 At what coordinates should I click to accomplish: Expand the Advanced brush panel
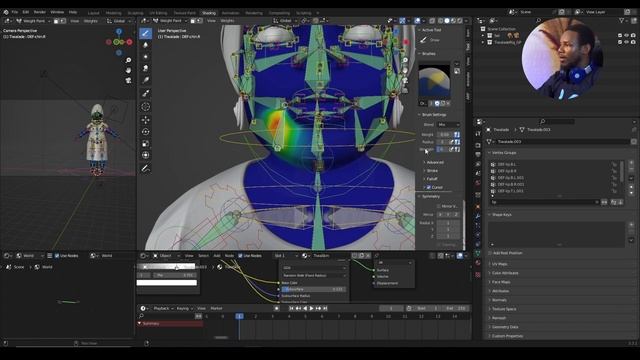coord(434,162)
